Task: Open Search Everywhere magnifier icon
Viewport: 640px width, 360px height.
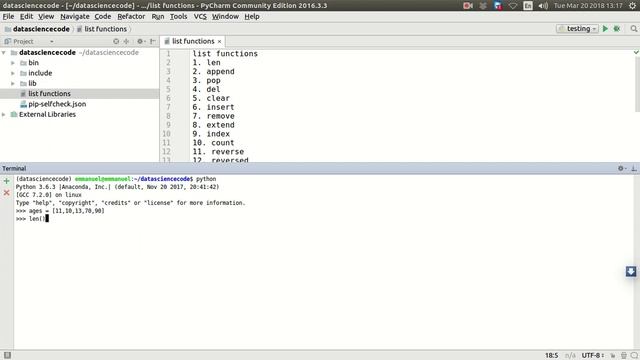Action: pyautogui.click(x=633, y=29)
